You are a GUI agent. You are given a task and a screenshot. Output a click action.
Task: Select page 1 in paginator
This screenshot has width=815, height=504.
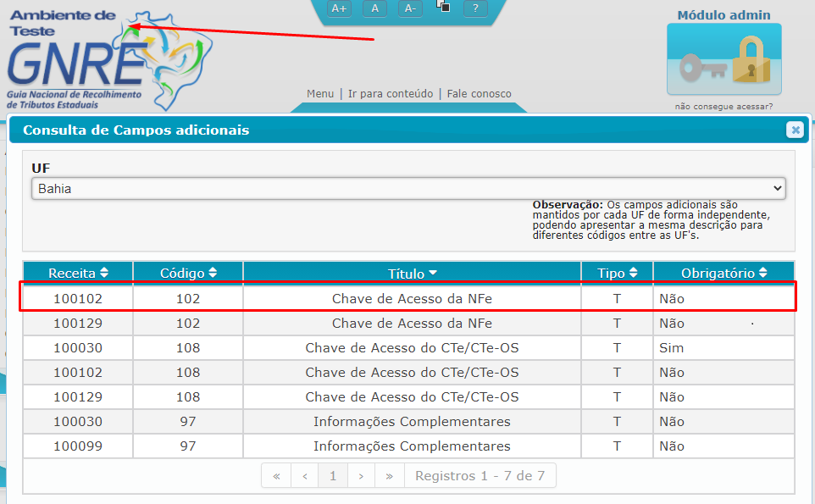[333, 476]
